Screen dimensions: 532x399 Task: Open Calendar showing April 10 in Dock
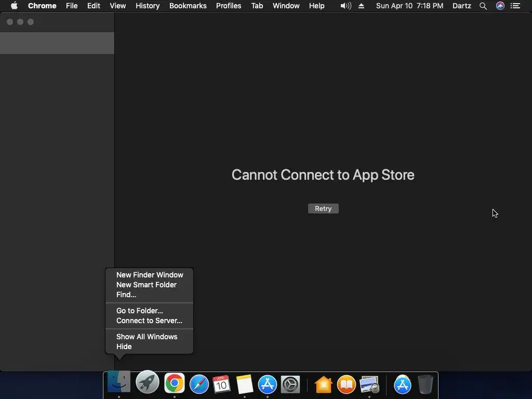click(221, 384)
